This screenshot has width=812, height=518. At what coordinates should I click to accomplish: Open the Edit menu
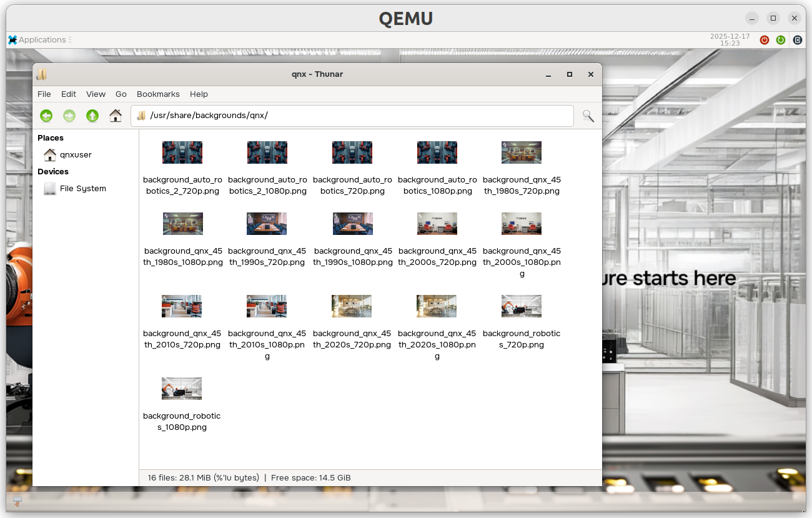[x=69, y=94]
